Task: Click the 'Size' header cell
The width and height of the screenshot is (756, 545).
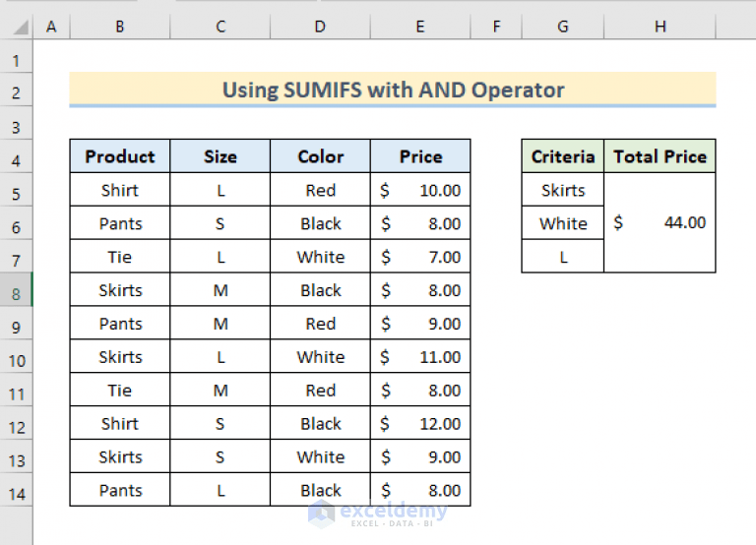Action: (220, 156)
